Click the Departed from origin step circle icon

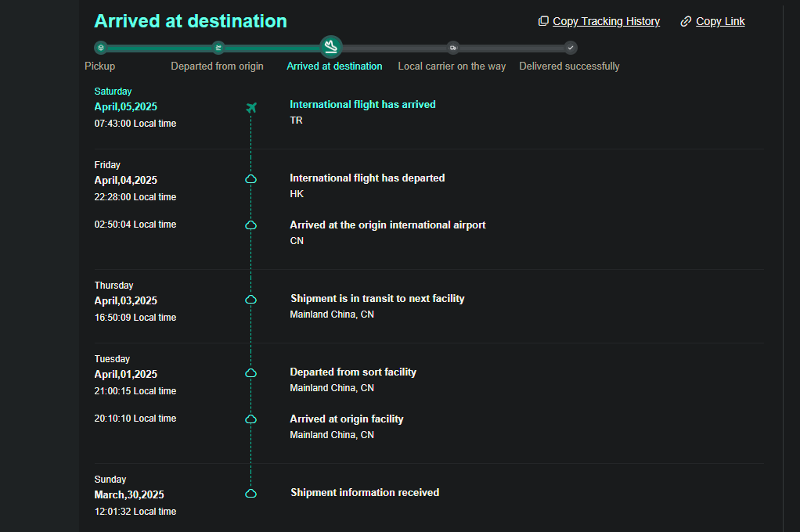pyautogui.click(x=218, y=48)
